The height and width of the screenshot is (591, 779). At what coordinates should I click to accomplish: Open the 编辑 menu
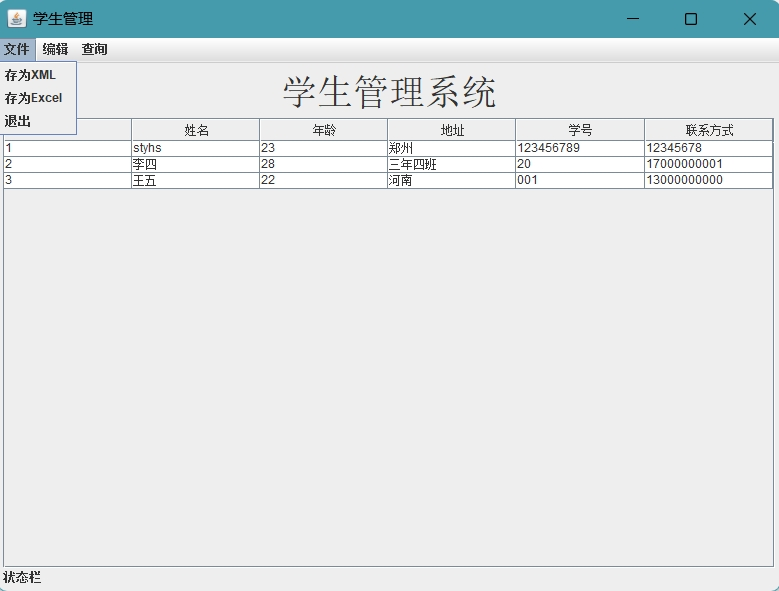pos(55,49)
